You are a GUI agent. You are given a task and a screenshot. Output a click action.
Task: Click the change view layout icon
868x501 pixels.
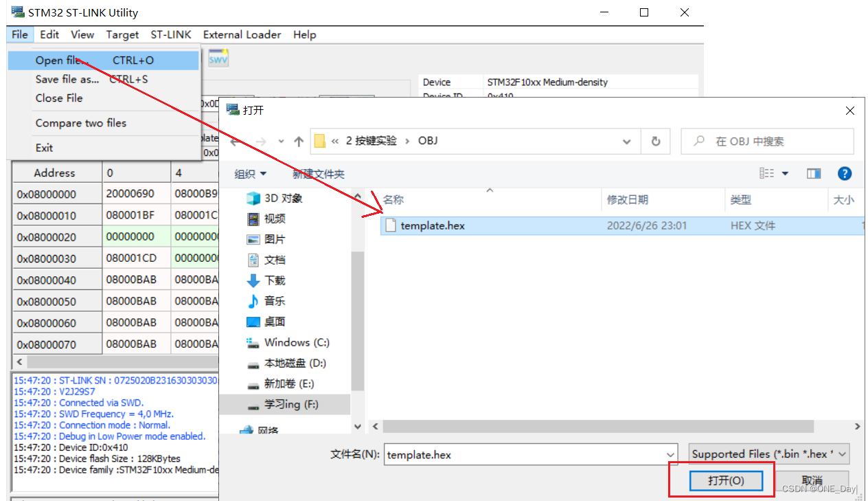pyautogui.click(x=767, y=173)
